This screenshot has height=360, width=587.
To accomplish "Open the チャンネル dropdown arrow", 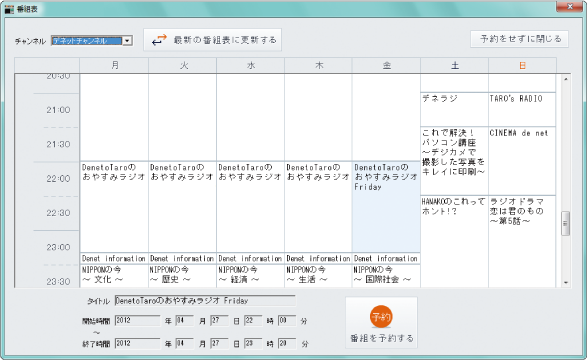I will (127, 40).
